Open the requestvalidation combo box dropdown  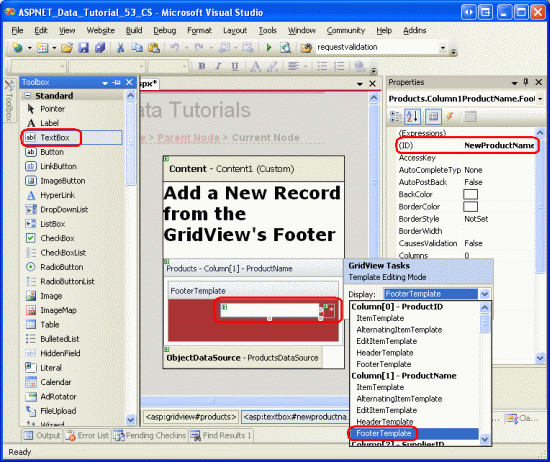(443, 47)
